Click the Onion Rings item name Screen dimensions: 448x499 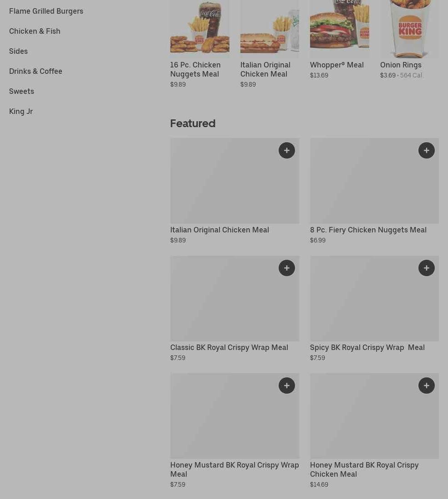pos(401,65)
